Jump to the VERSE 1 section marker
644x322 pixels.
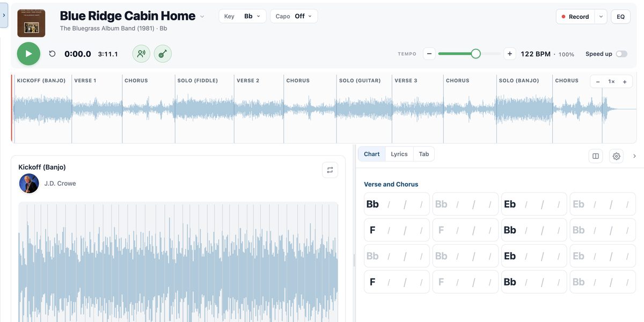[x=85, y=80]
